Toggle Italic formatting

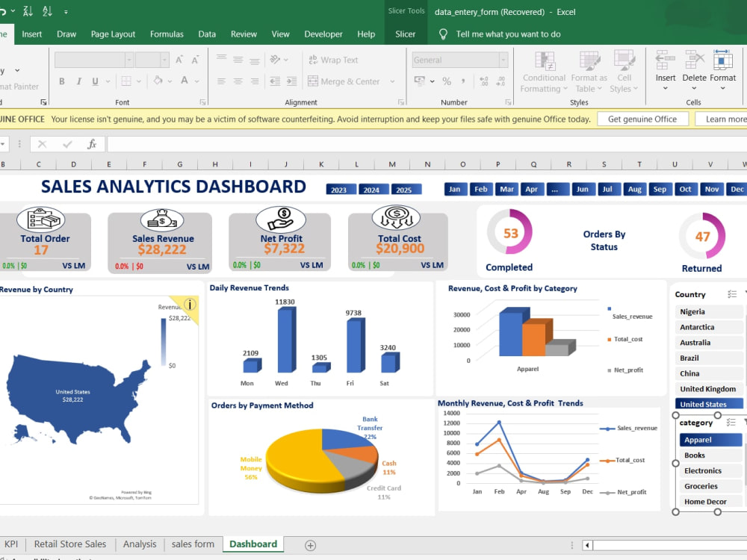point(78,81)
